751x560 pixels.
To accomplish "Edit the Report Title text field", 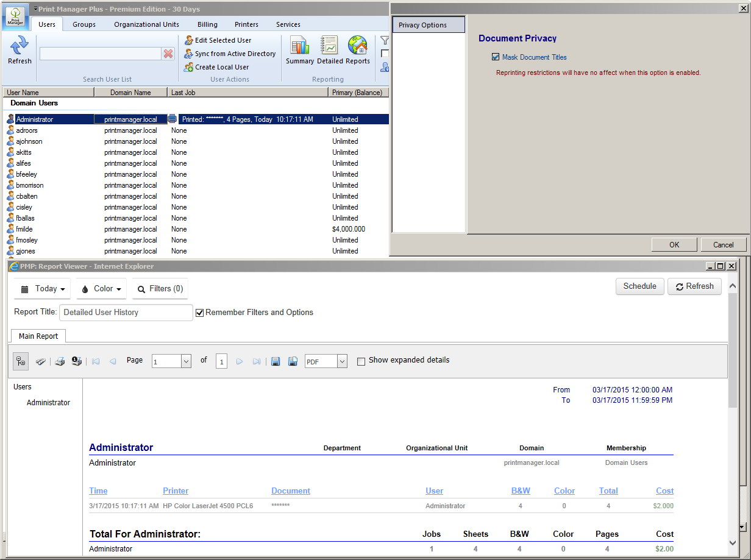I will [126, 313].
